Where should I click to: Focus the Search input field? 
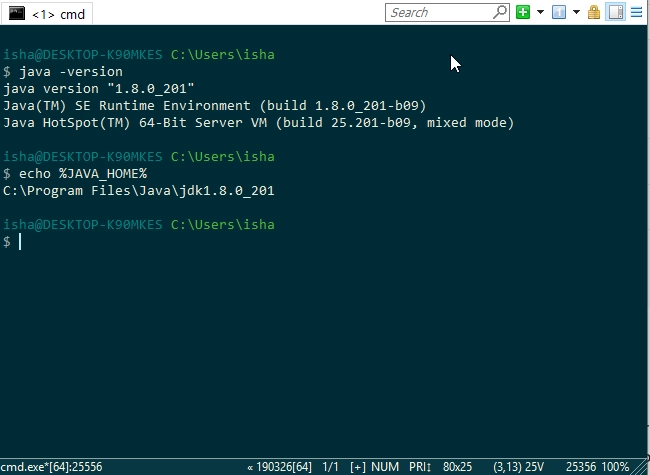[x=439, y=12]
